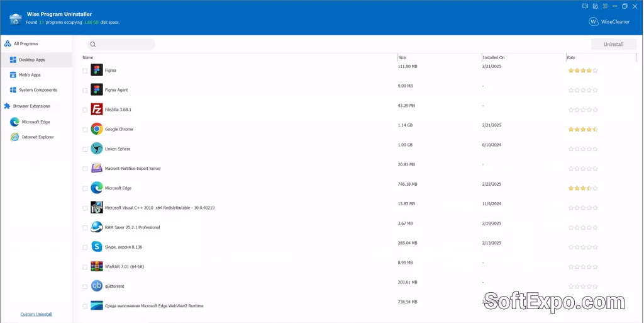Screen dimensions: 644x323
Task: Click the Linken Sphere icon
Action: (96, 149)
